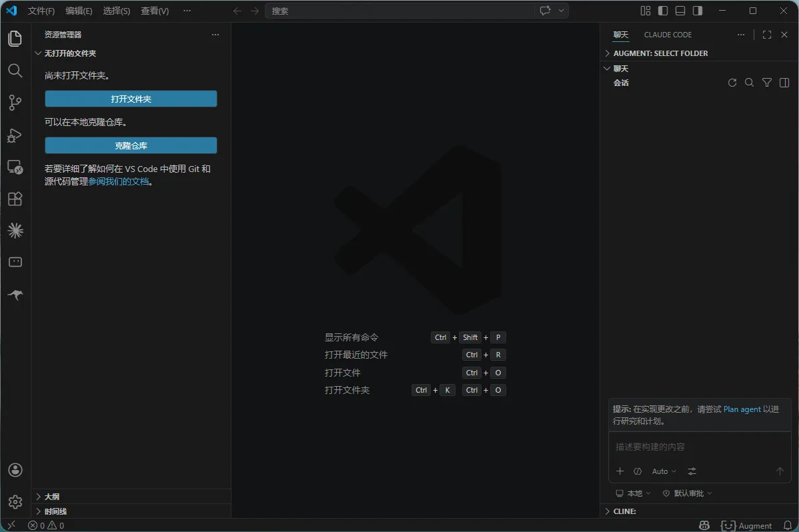Switch to the CLAUDE CODE tab
Viewport: 799px width, 532px height.
tap(668, 35)
